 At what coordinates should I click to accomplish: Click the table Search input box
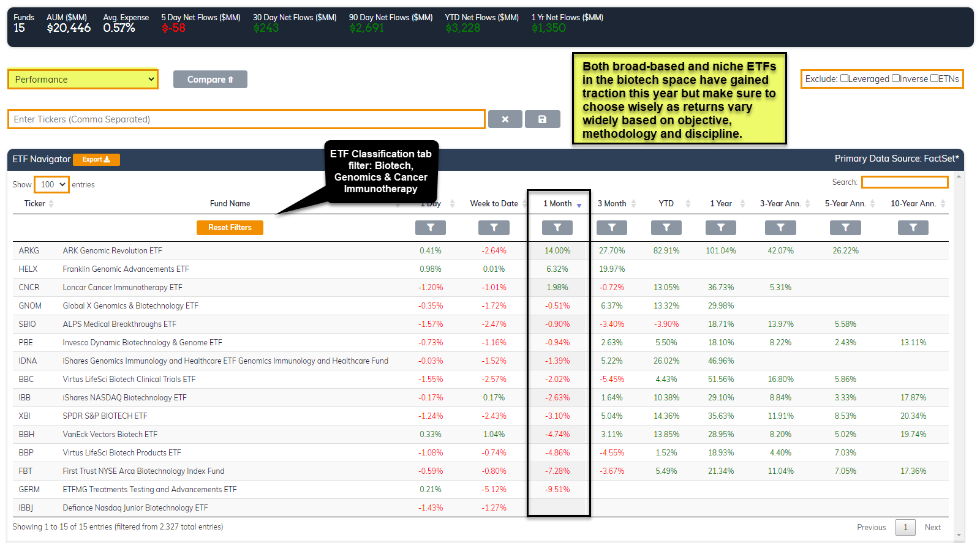905,182
